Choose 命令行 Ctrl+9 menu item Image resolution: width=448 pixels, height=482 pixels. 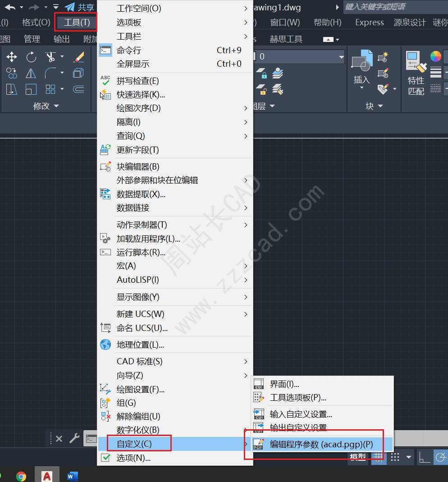point(175,50)
